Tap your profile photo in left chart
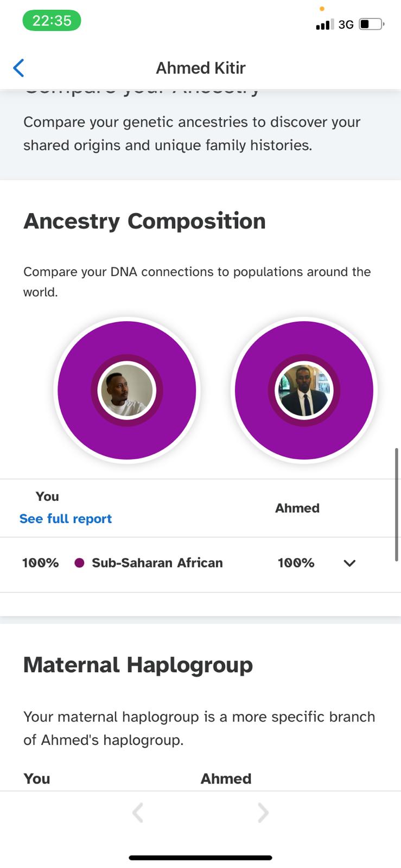 [127, 390]
